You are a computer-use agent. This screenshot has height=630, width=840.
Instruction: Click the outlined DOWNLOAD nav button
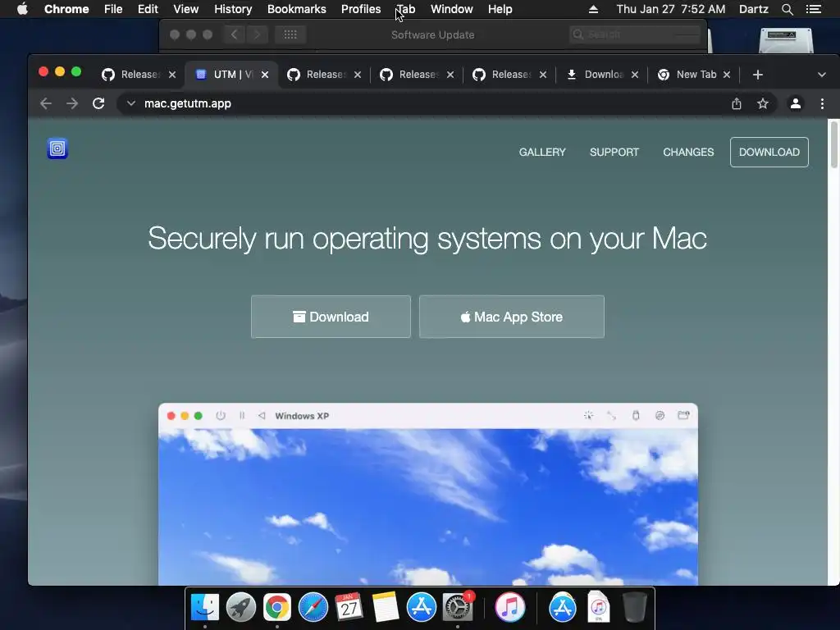tap(769, 152)
